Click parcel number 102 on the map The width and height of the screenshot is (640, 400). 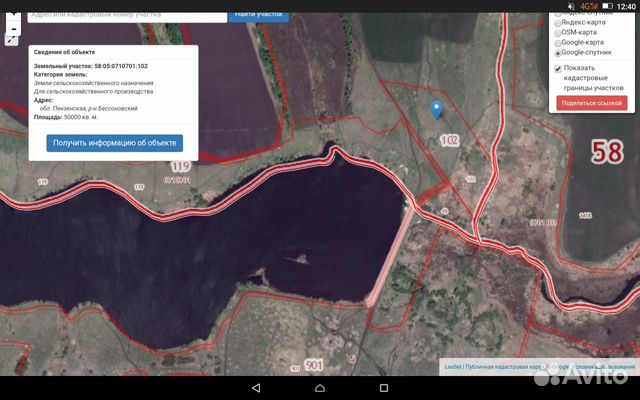(449, 140)
